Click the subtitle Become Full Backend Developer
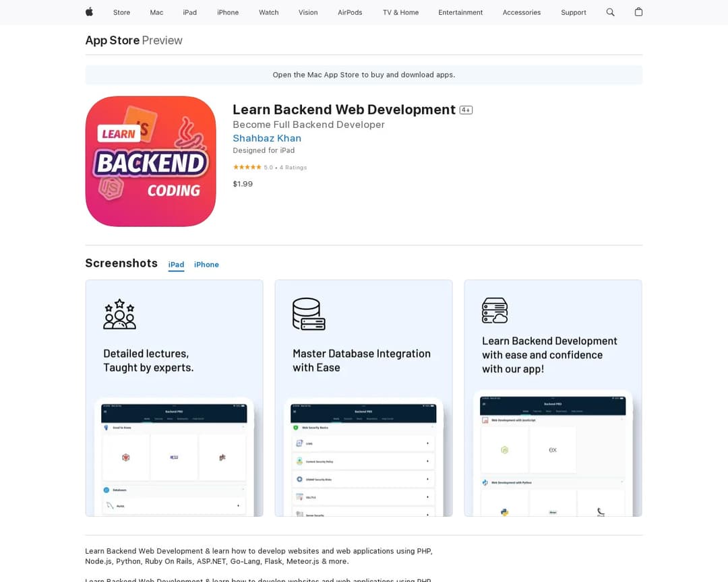The image size is (728, 582). pyautogui.click(x=309, y=125)
